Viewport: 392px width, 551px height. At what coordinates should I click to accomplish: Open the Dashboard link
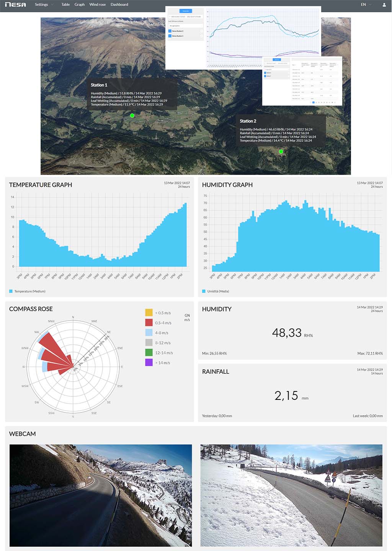pyautogui.click(x=119, y=5)
